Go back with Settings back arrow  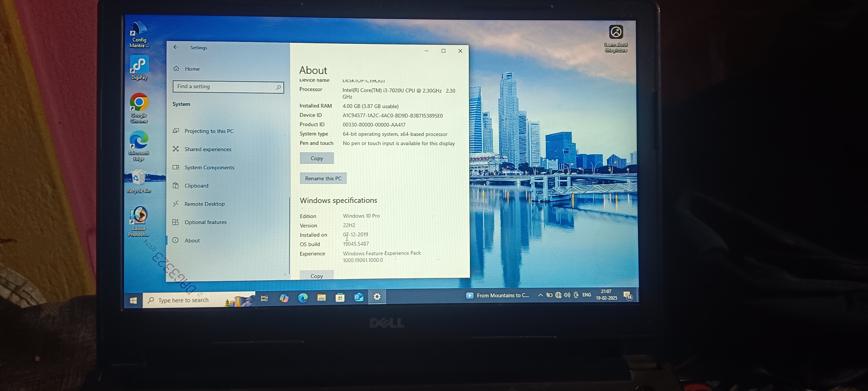[x=176, y=47]
